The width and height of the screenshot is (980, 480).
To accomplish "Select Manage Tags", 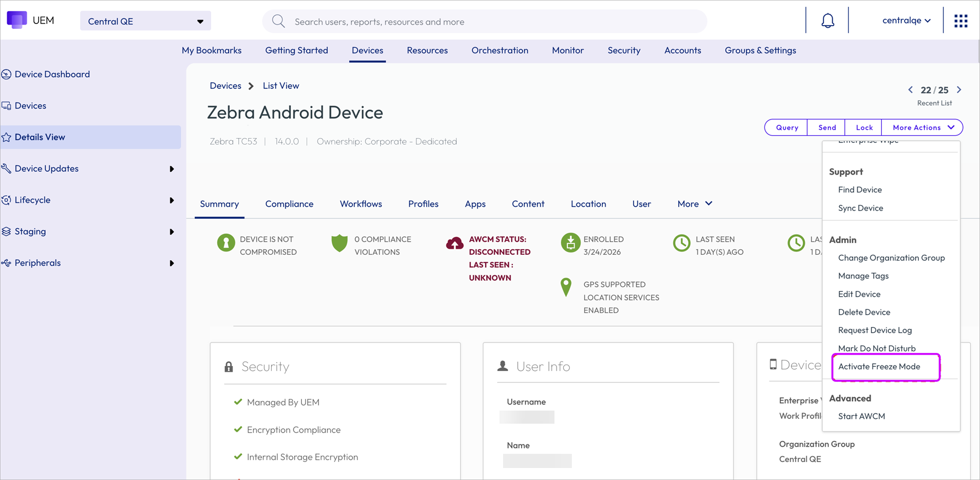I will point(863,276).
